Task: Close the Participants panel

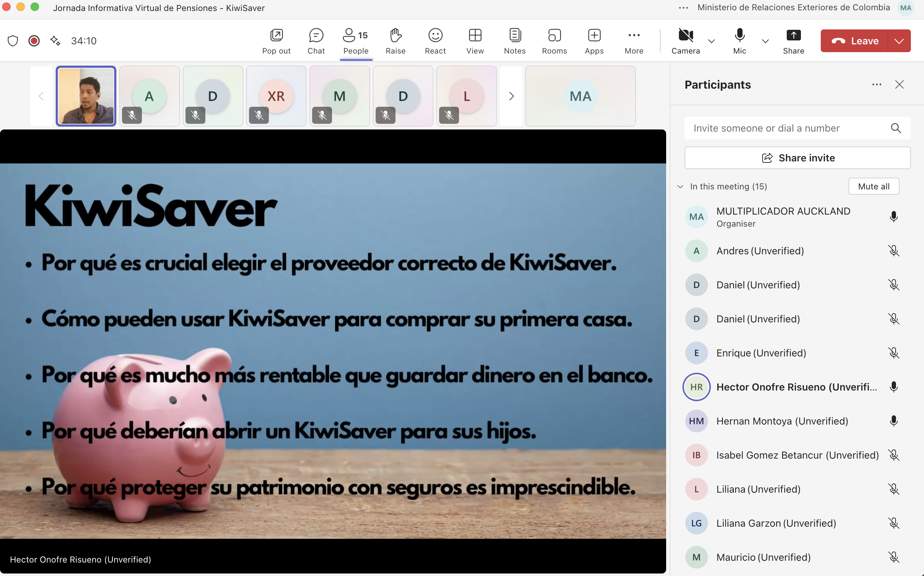Action: (899, 84)
